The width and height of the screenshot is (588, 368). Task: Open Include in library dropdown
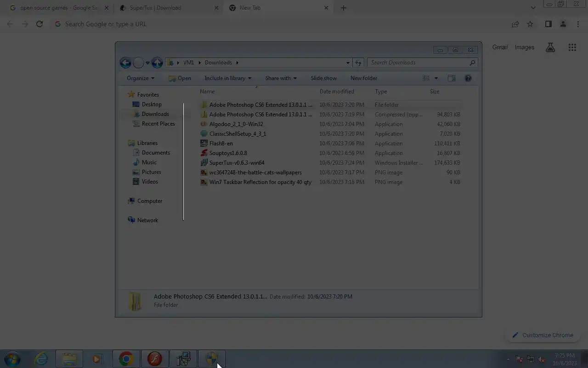pos(228,78)
